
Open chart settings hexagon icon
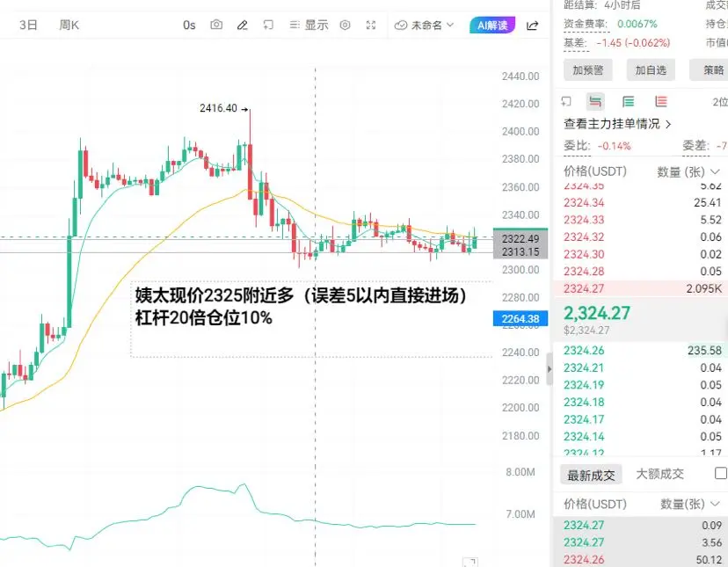pyautogui.click(x=345, y=25)
